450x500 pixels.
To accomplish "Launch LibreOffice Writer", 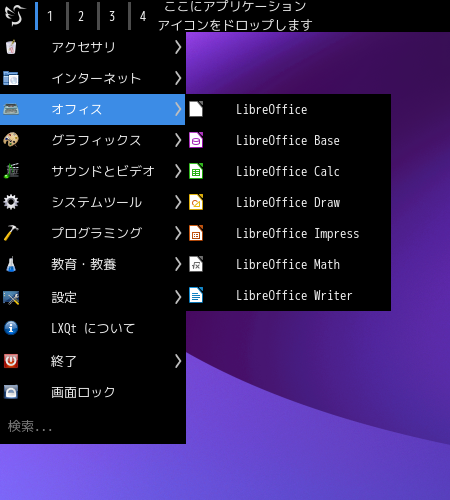I will click(288, 295).
